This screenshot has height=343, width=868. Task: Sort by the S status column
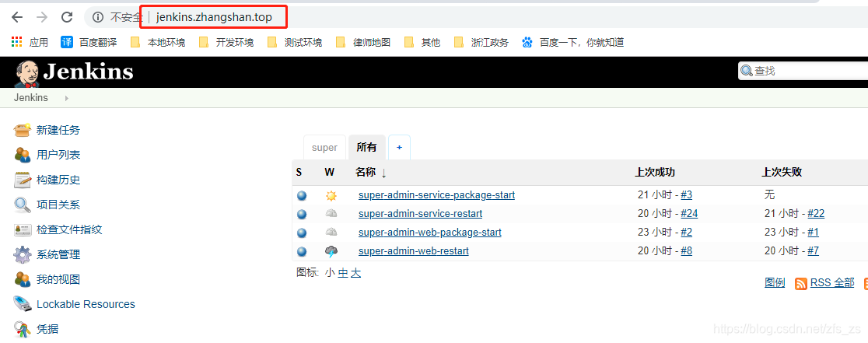(299, 172)
